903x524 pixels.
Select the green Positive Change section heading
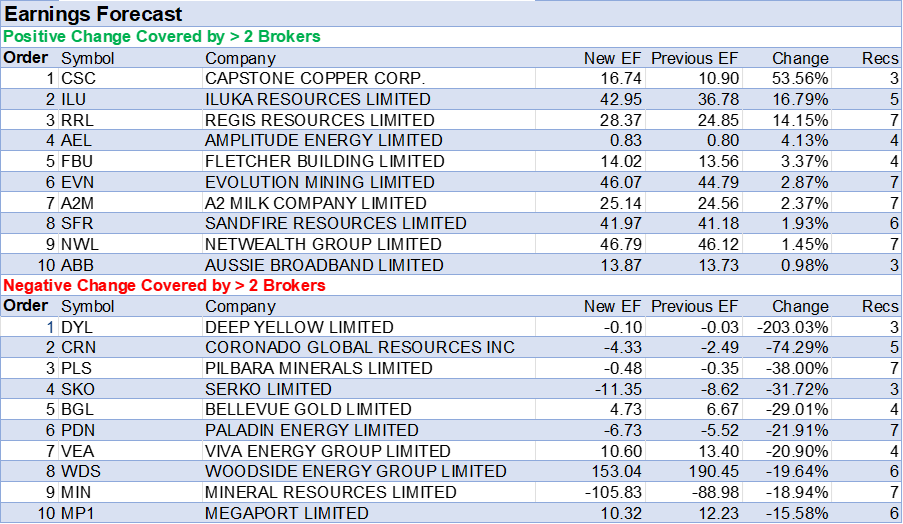coord(162,37)
